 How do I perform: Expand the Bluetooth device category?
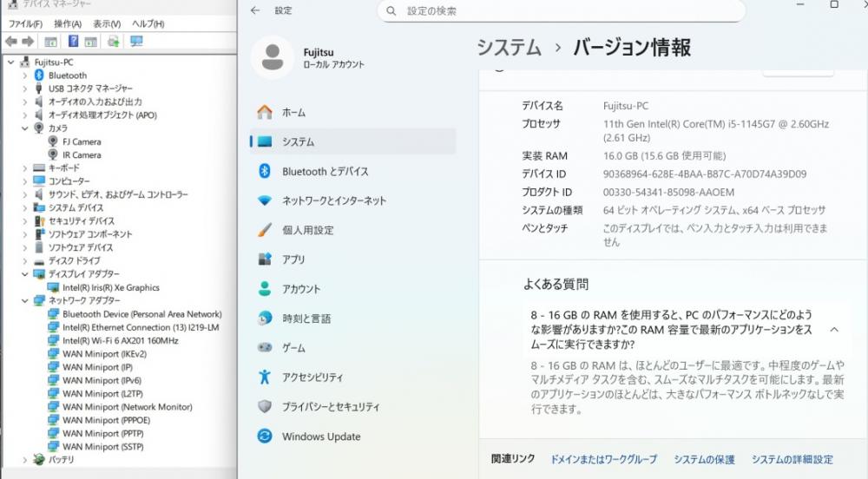[26, 75]
